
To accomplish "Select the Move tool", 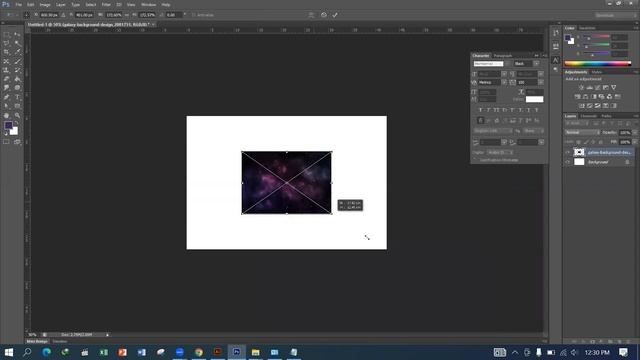I will click(17, 35).
